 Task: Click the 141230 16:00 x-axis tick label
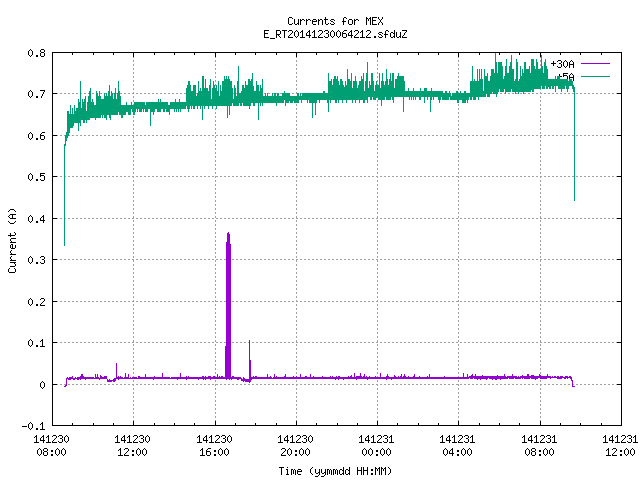tap(214, 446)
